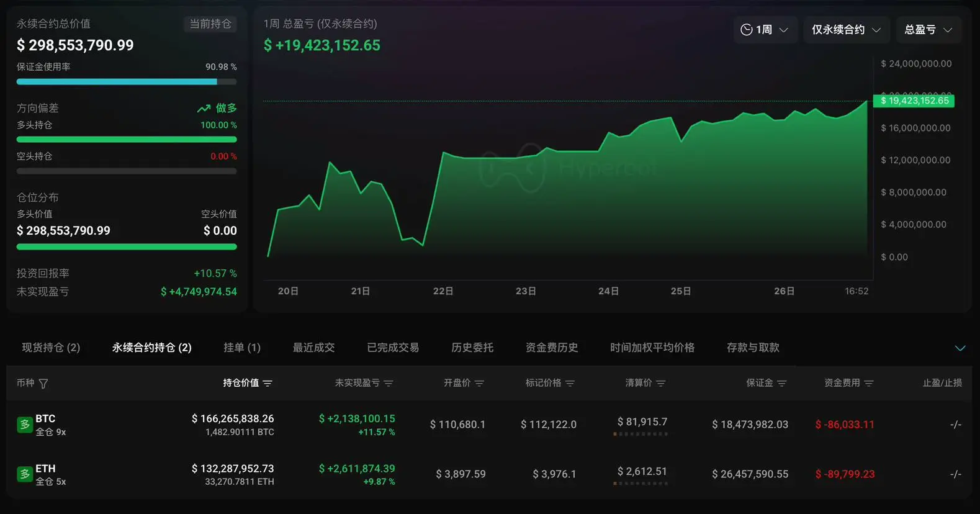Image resolution: width=980 pixels, height=514 pixels.
Task: Click BTC entry price $ 110,680.1
Action: coord(458,425)
